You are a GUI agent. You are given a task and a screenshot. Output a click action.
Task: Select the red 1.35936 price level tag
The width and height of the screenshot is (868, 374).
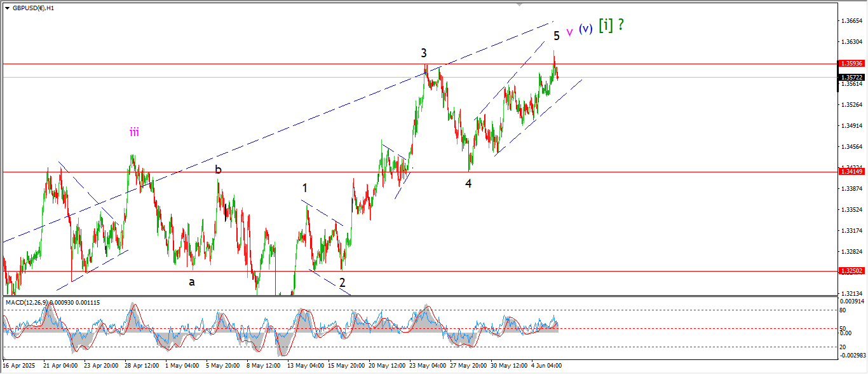851,64
